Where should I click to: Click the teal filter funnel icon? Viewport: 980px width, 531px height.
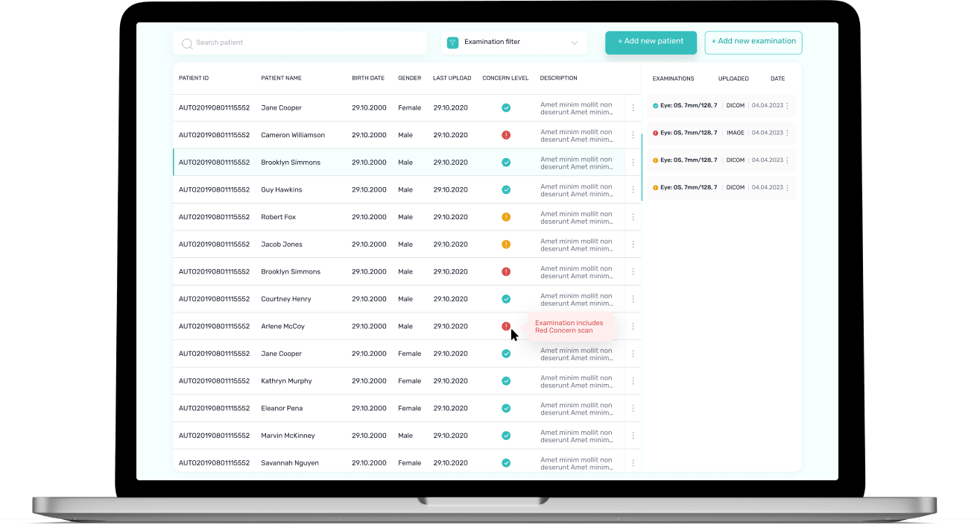pyautogui.click(x=452, y=43)
